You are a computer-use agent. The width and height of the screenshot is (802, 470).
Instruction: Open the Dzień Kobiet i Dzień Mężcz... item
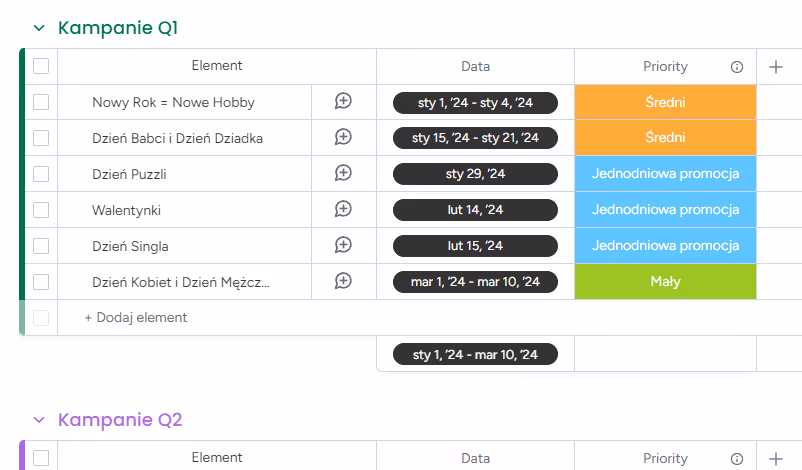click(181, 282)
